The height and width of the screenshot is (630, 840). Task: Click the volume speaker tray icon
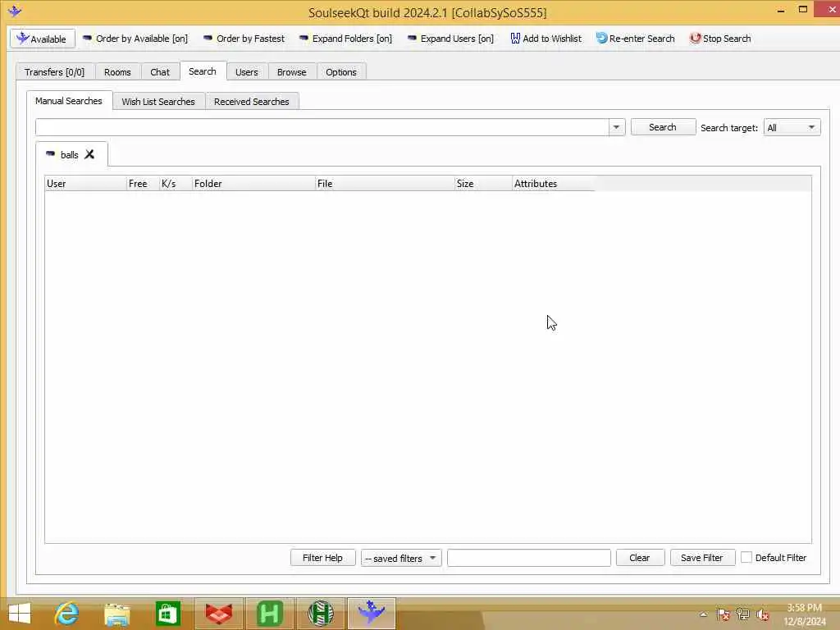[x=762, y=614]
